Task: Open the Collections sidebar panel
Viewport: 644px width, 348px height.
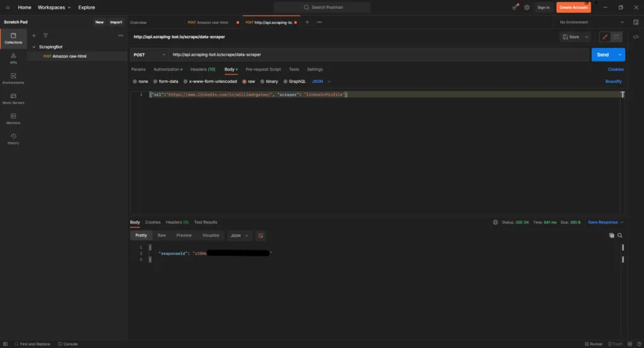Action: click(x=13, y=38)
